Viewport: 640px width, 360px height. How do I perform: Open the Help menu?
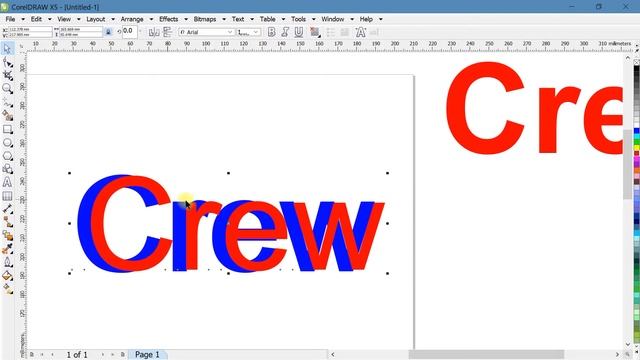click(x=366, y=19)
